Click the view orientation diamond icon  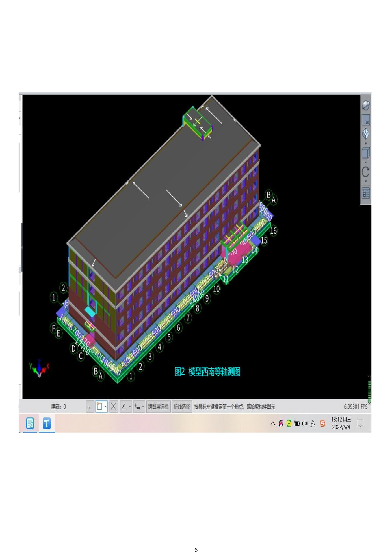click(x=366, y=134)
